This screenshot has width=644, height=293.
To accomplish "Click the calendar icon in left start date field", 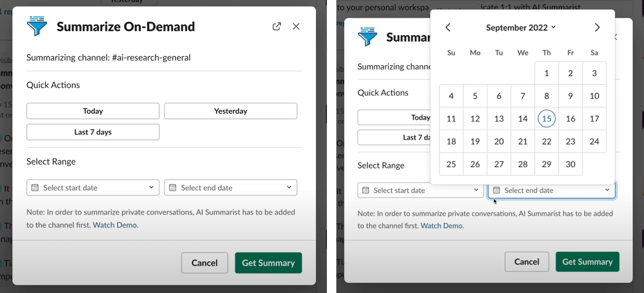I will [x=35, y=188].
